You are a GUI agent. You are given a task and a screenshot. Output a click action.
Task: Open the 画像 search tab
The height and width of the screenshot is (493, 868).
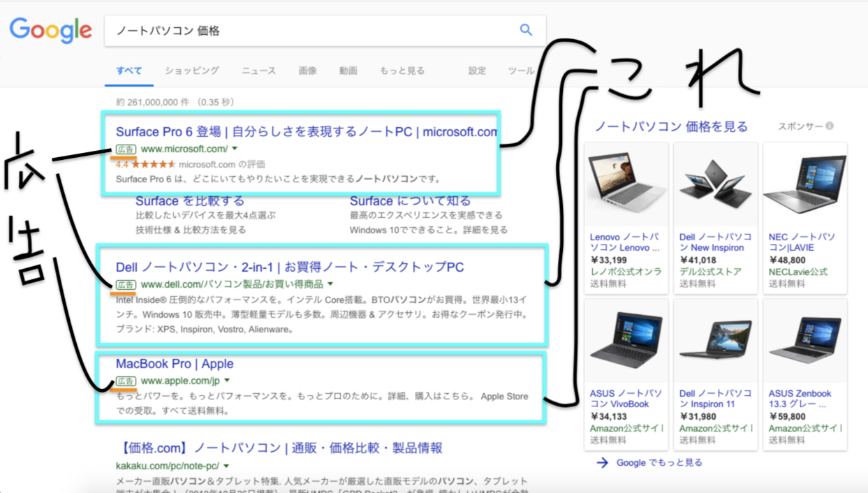[x=307, y=71]
